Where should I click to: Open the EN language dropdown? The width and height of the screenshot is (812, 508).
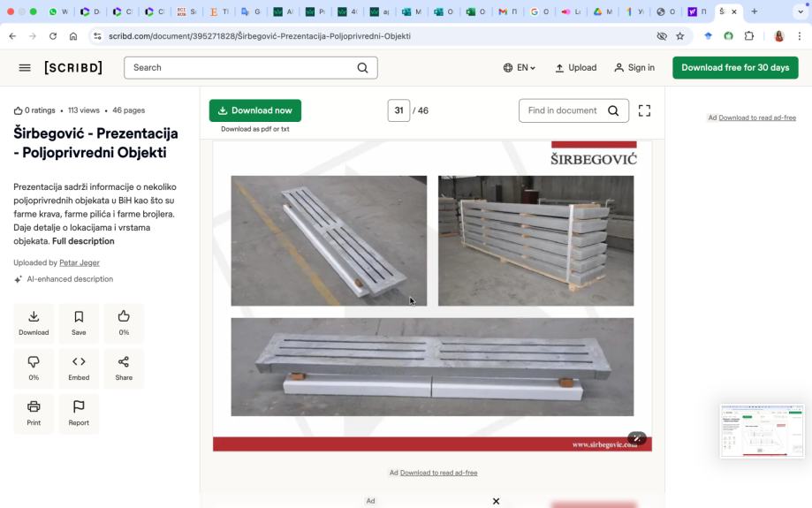[x=519, y=68]
